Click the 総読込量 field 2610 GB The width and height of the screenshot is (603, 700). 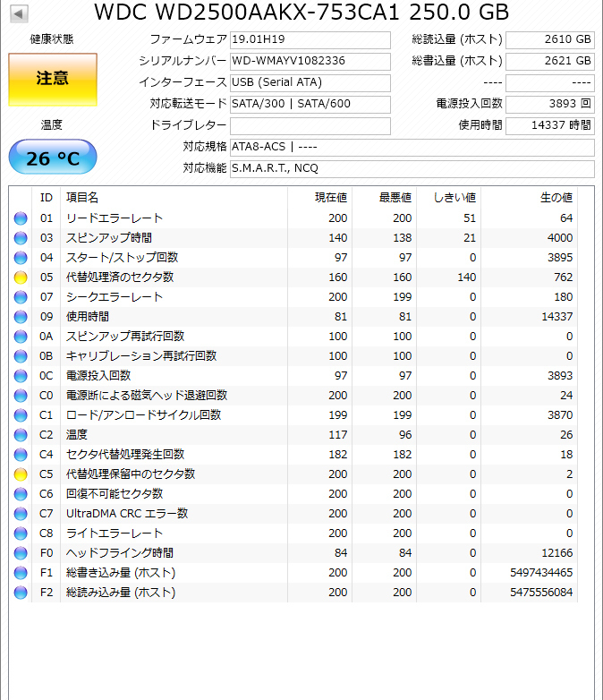pos(550,39)
